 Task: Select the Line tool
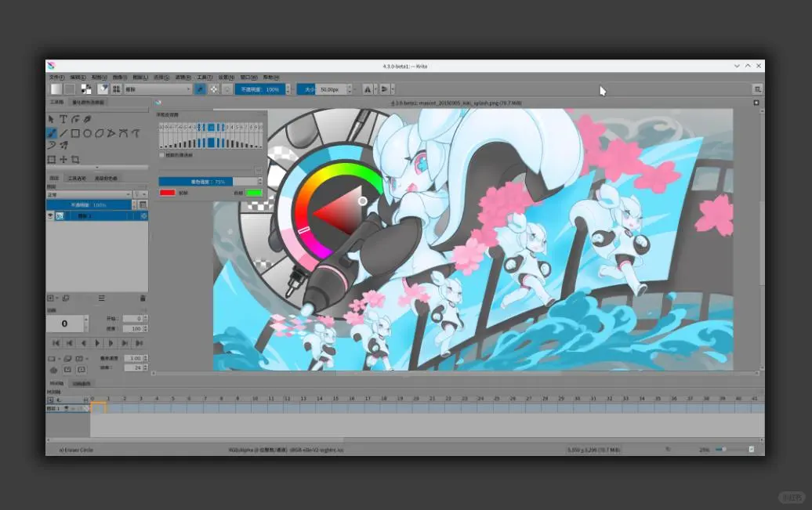point(63,134)
